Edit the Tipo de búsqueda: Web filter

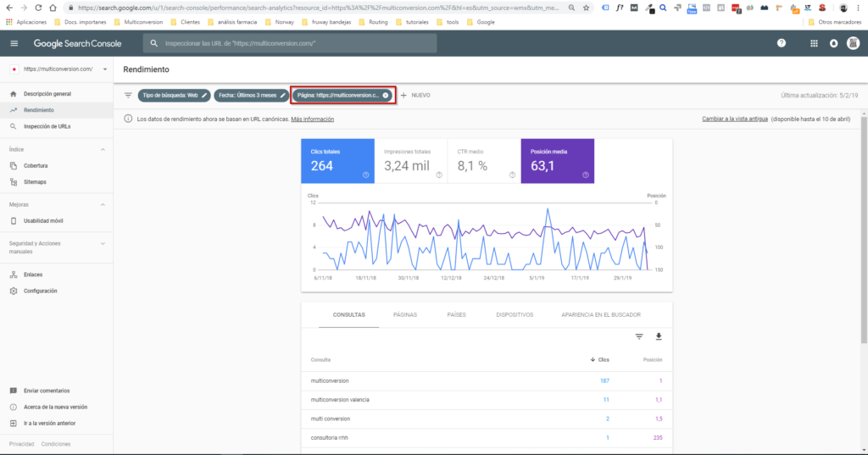174,95
